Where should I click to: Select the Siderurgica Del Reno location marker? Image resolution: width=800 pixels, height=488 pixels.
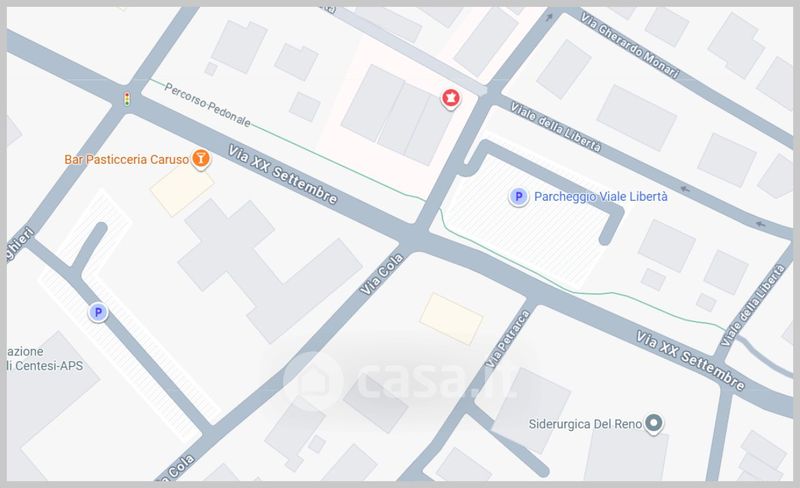point(653,423)
